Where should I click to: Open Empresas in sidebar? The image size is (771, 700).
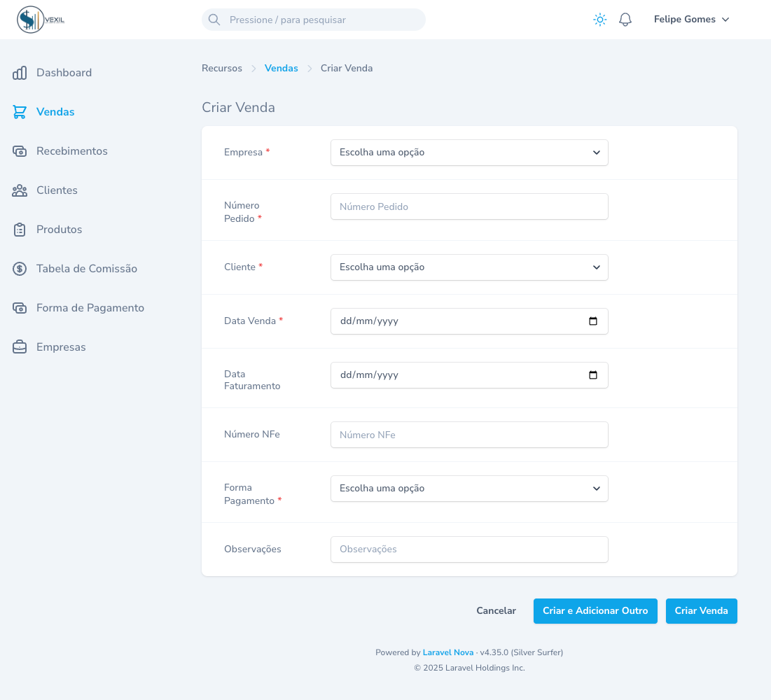[x=61, y=347]
